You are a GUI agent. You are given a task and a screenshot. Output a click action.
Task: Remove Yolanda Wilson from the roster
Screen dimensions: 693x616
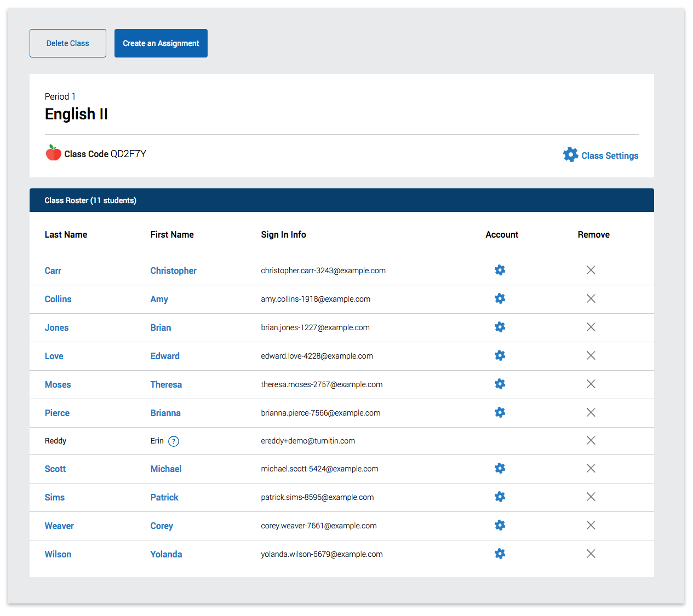pos(591,554)
